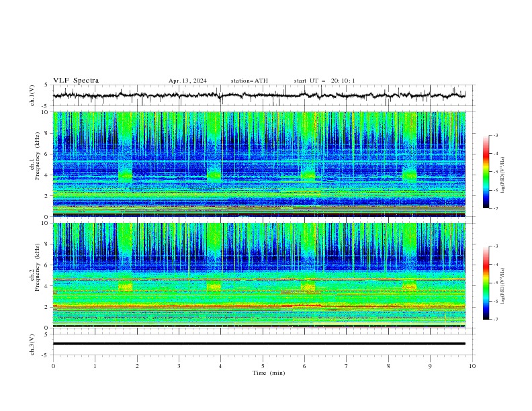This screenshot has height=411, width=532.
Task: Click the ch.2 "Frequency (kHz)" axis label
Action: (x=38, y=267)
